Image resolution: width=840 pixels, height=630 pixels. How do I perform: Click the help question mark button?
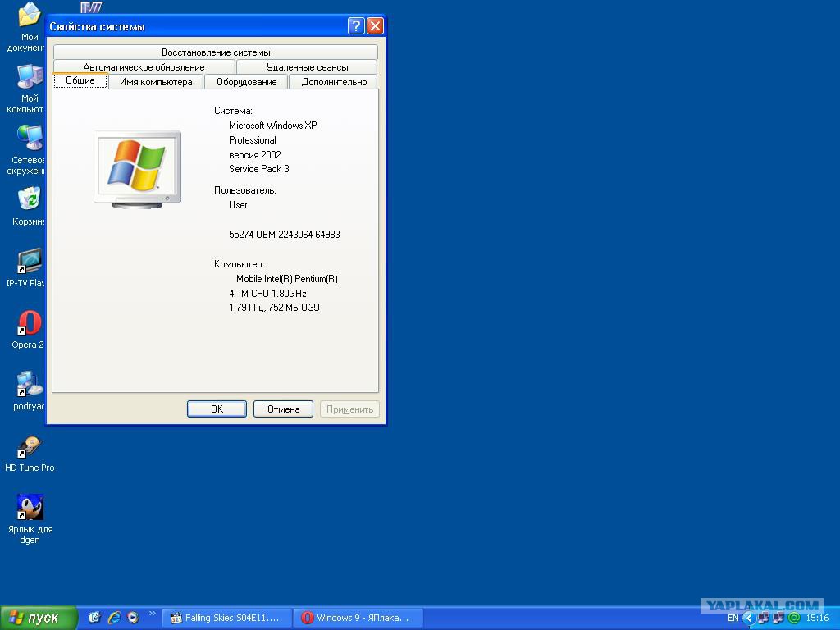pos(356,25)
